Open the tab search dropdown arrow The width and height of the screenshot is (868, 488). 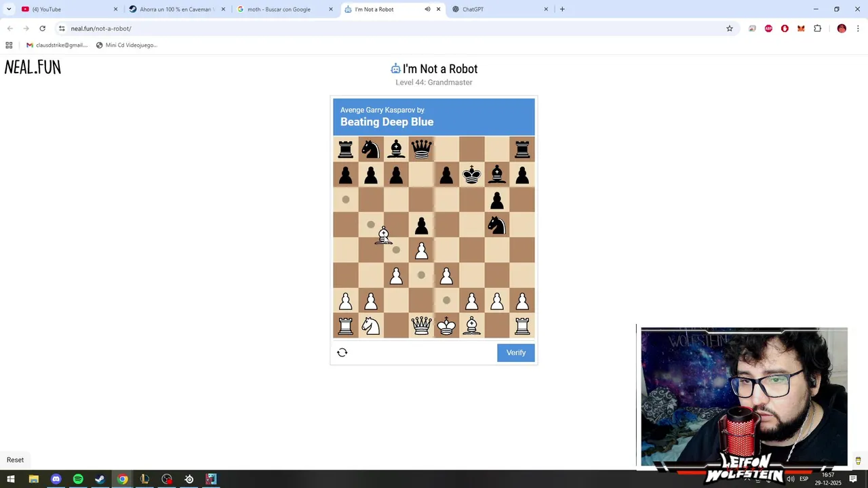coord(8,9)
